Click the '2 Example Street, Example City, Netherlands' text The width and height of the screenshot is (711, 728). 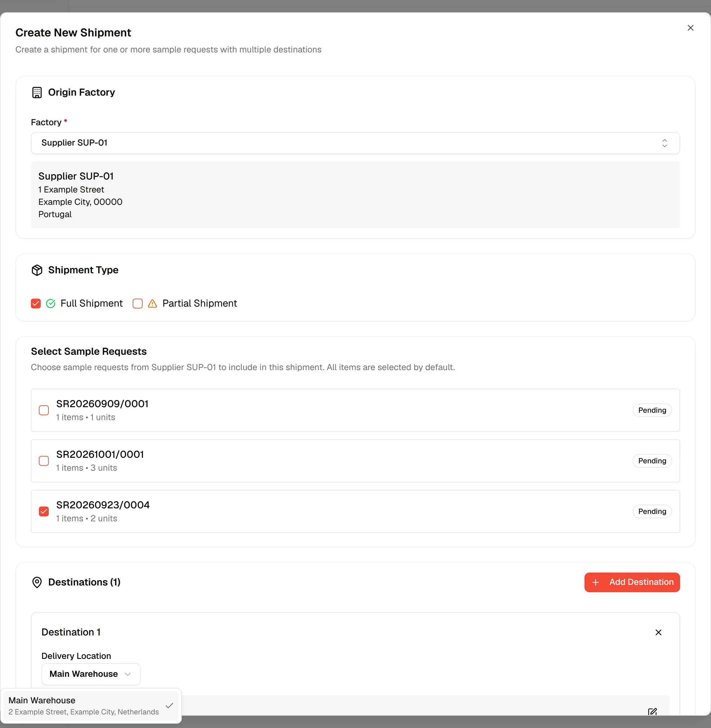[84, 712]
